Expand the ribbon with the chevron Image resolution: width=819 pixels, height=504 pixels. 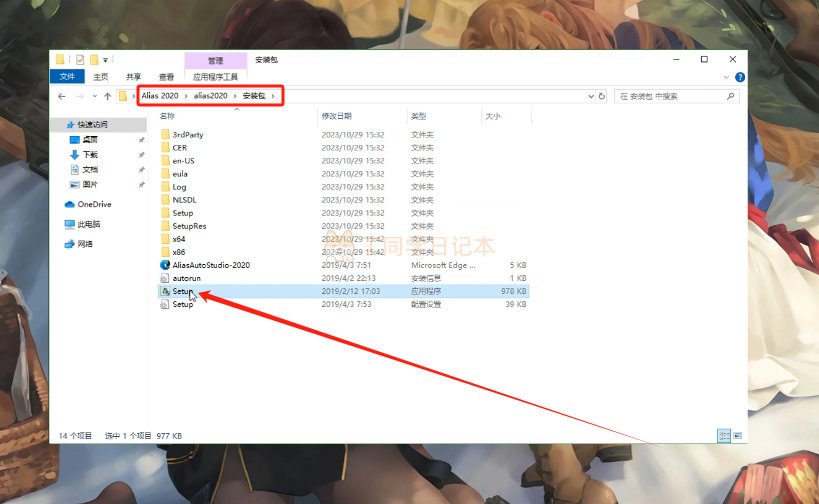click(x=726, y=77)
